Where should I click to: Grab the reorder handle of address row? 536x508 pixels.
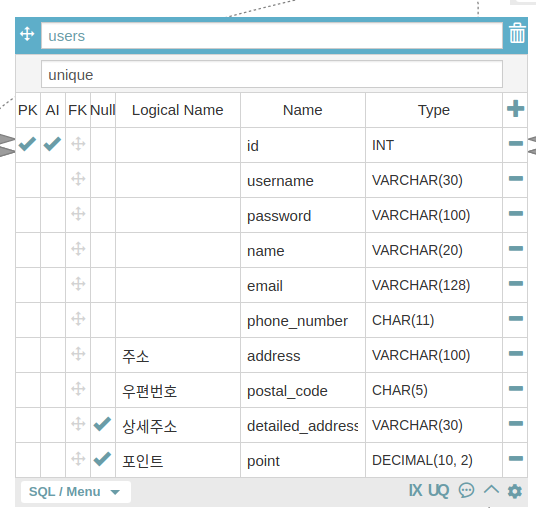tap(78, 354)
